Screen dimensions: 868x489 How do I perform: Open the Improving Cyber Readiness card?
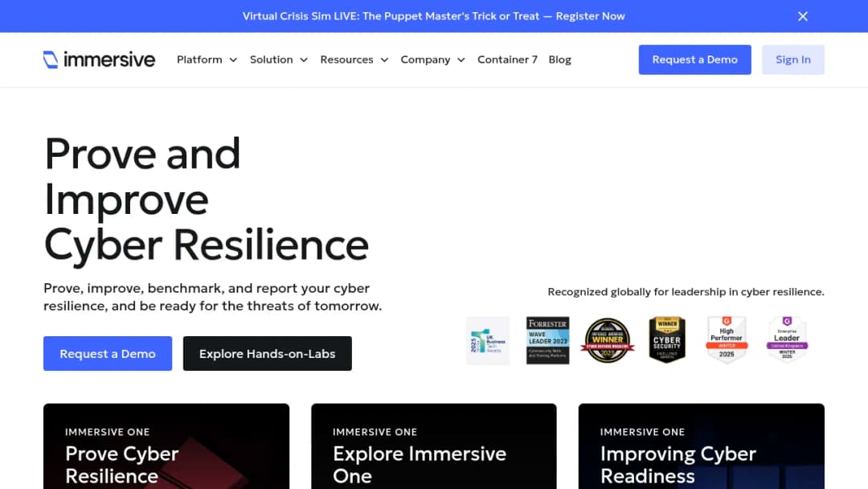[x=702, y=446]
